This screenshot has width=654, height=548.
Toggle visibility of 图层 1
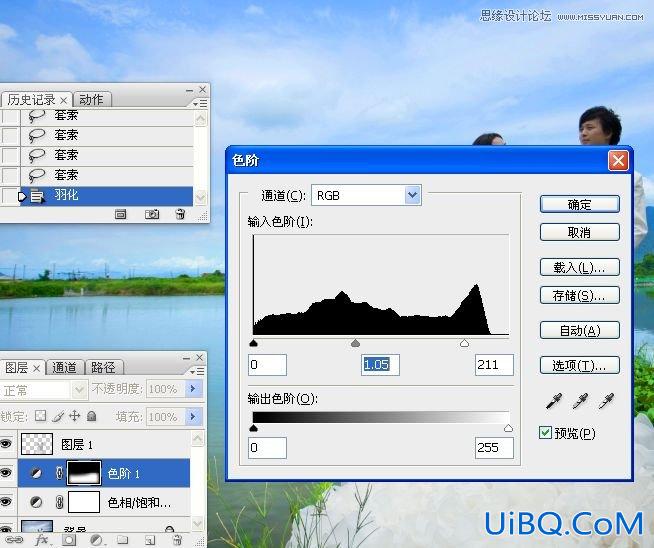click(6, 444)
